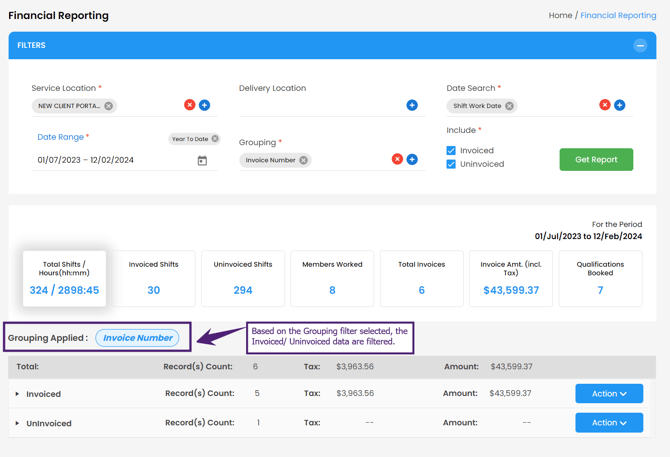Click the period text 01/Jul/2023 to 12/Feb/2024
This screenshot has height=457, width=670.
[x=588, y=236]
